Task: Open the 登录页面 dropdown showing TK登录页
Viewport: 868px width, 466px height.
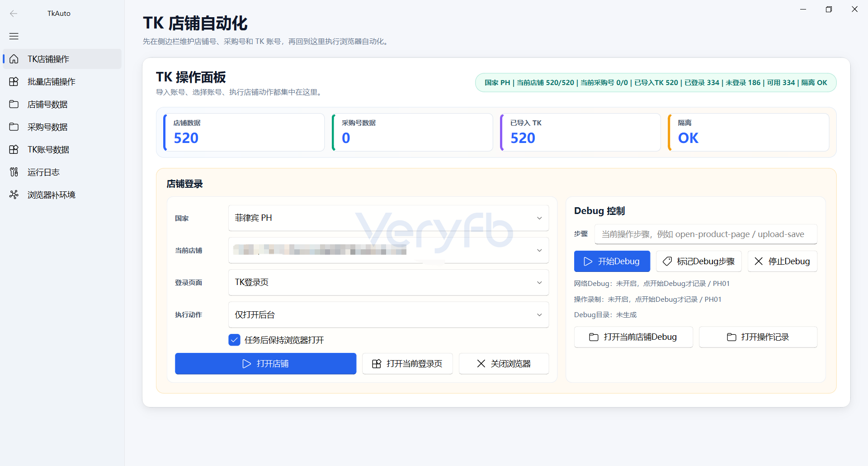Action: [x=388, y=282]
